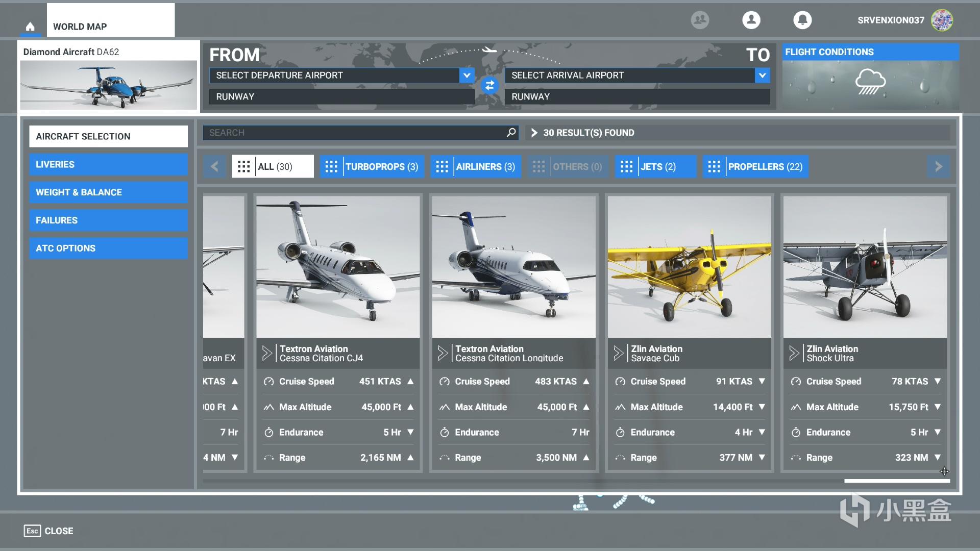
Task: Filter by PROPELLERS (22)
Action: [x=755, y=166]
